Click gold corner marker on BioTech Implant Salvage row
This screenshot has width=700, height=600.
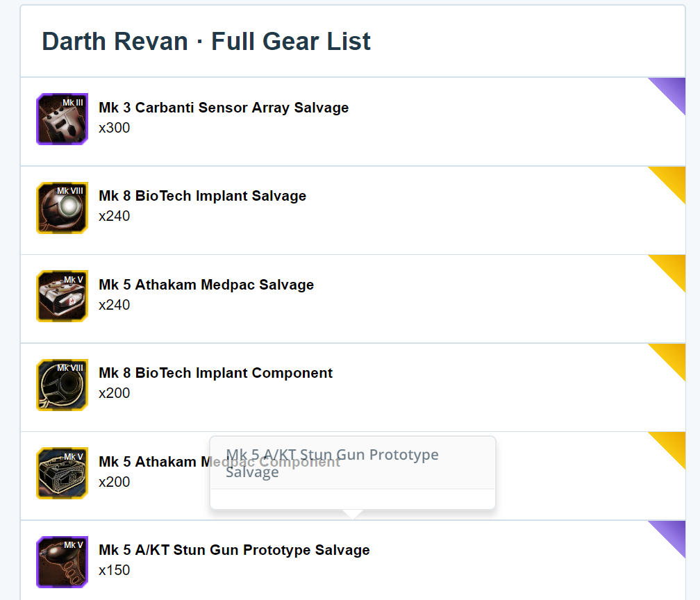coord(673,178)
